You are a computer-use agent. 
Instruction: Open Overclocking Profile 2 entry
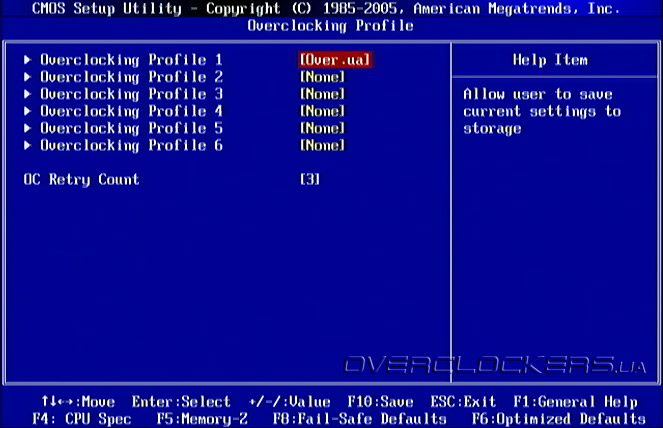point(132,77)
